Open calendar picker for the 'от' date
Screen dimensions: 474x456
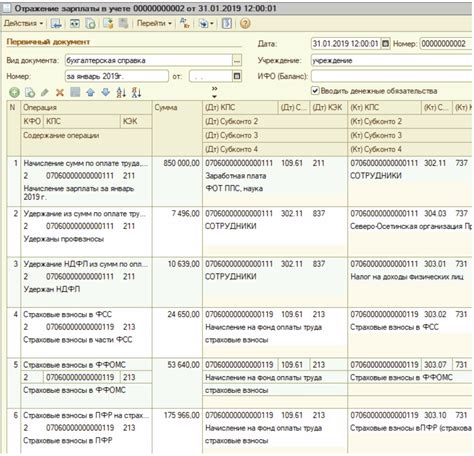(237, 76)
